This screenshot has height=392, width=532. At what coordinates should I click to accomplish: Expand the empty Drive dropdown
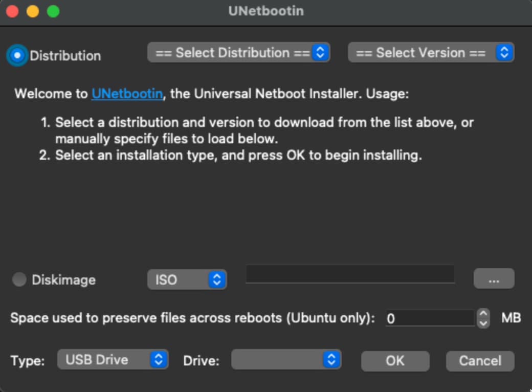point(286,360)
